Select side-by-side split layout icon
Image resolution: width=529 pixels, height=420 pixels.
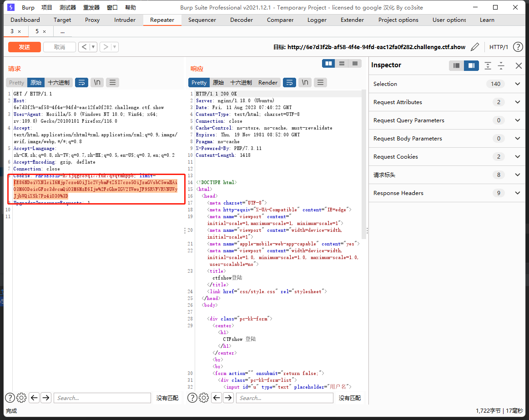pyautogui.click(x=328, y=63)
